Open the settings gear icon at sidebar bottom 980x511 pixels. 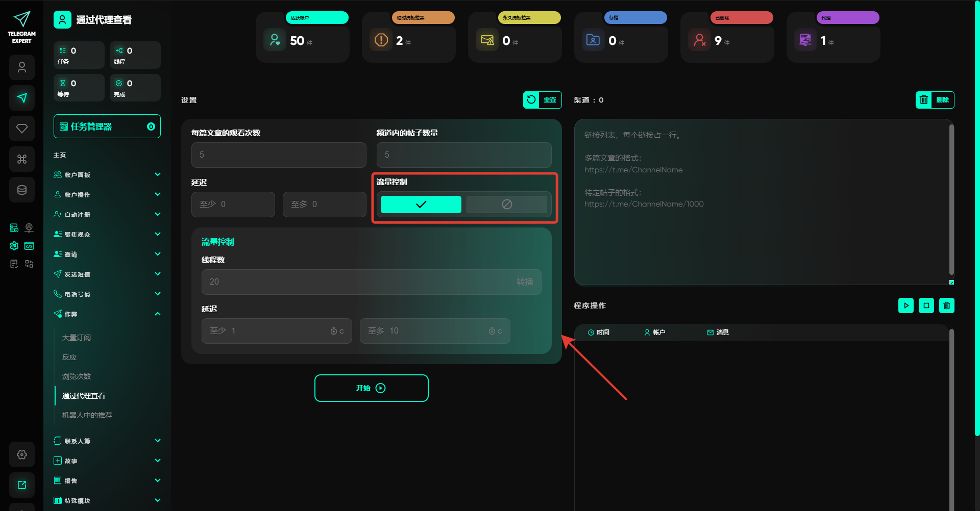click(x=22, y=454)
